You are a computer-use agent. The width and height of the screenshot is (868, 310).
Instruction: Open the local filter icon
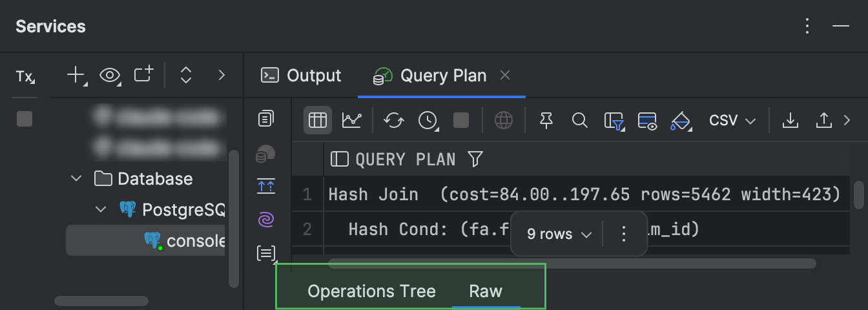coord(614,121)
